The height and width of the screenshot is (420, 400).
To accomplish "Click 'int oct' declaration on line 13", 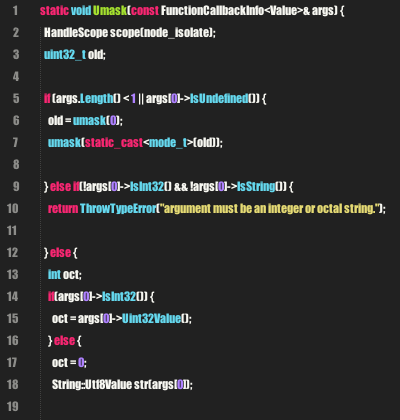I will point(64,275).
